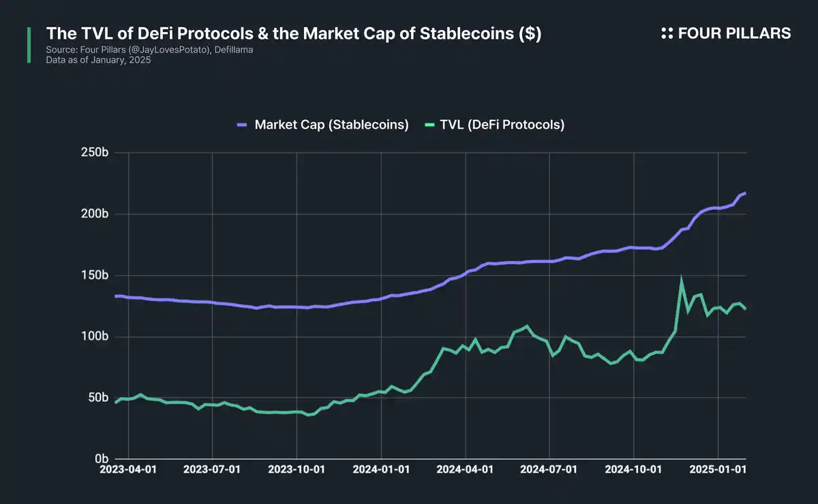The image size is (818, 504).
Task: Click the 2023-04-01 x-axis date label
Action: coord(129,469)
